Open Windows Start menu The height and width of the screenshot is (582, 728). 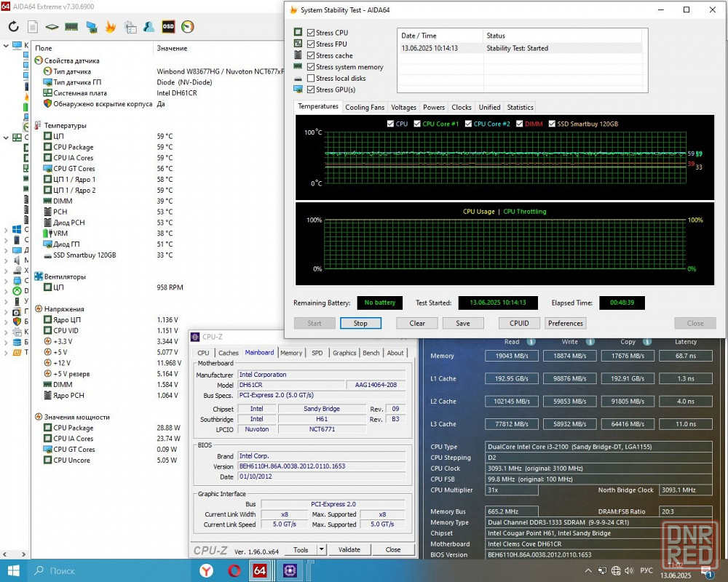pyautogui.click(x=13, y=570)
